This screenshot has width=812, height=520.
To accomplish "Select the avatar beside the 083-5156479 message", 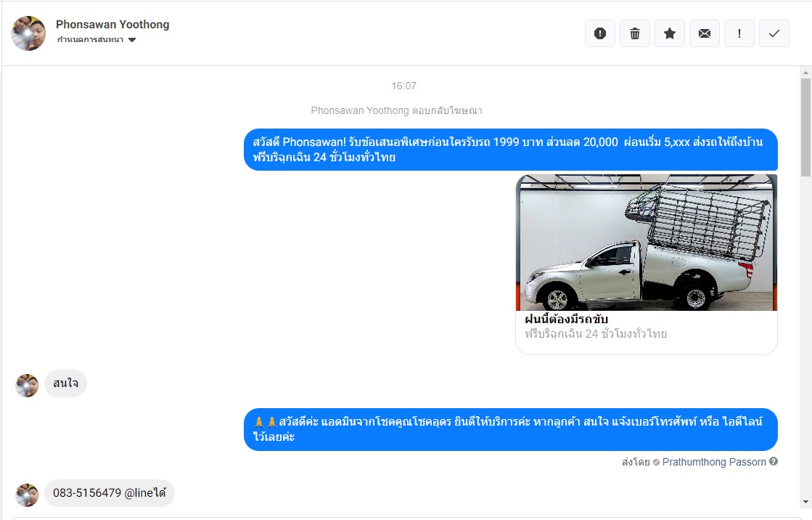I will (27, 495).
